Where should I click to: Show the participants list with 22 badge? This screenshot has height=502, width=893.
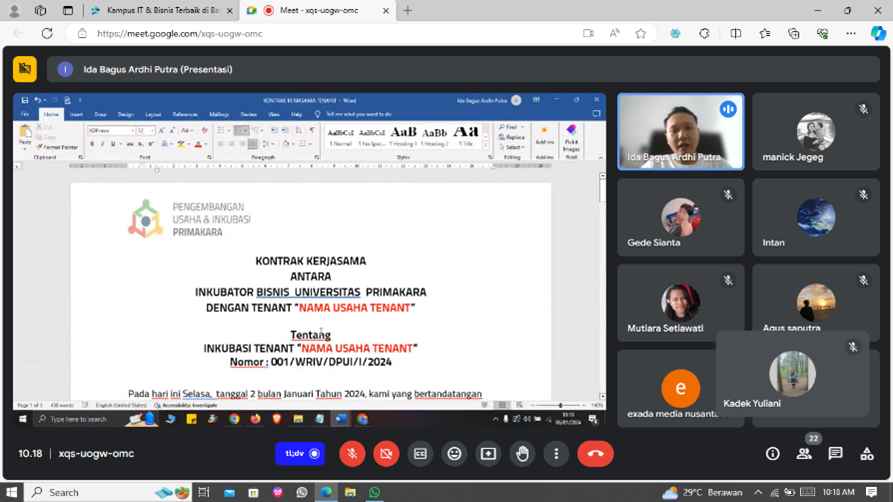804,454
